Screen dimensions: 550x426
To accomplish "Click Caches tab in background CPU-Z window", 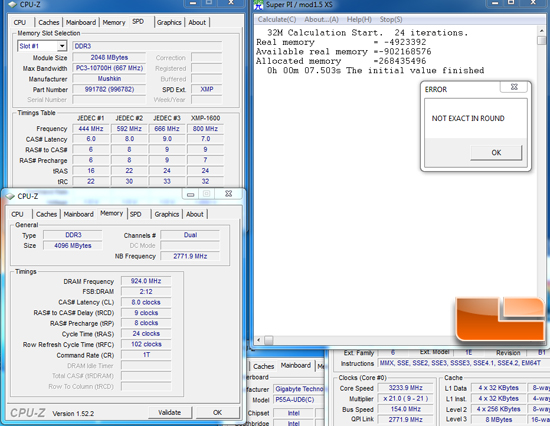I will (x=263, y=366).
